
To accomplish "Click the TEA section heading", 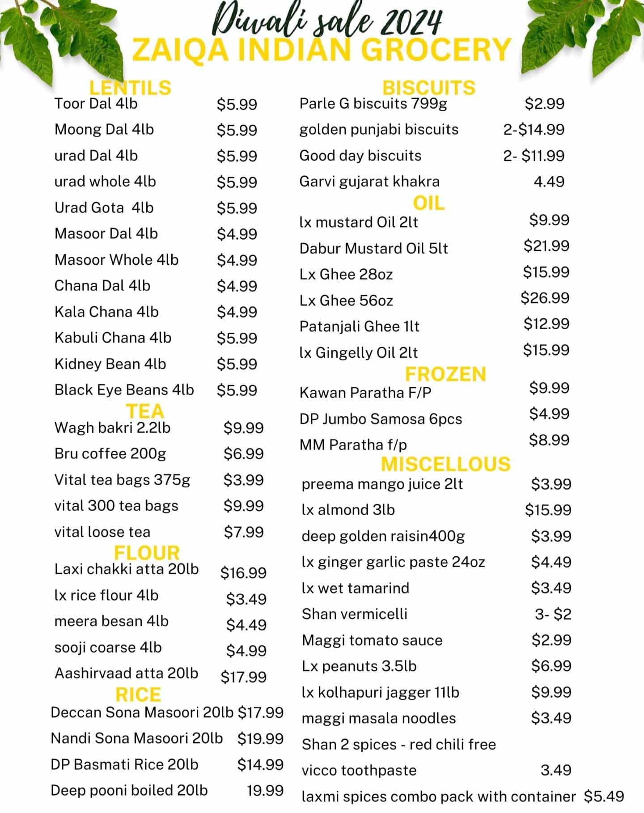I will click(x=145, y=411).
